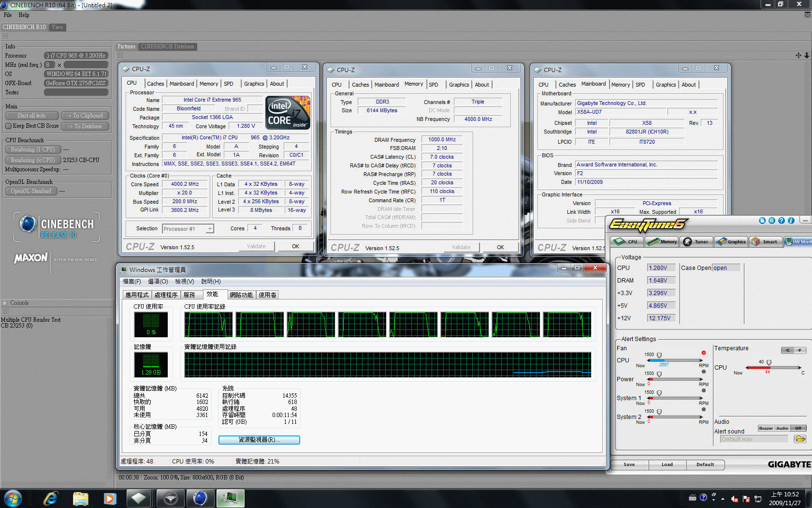Check Keep Best CB Score checkbox
The image size is (812, 508).
click(x=8, y=126)
